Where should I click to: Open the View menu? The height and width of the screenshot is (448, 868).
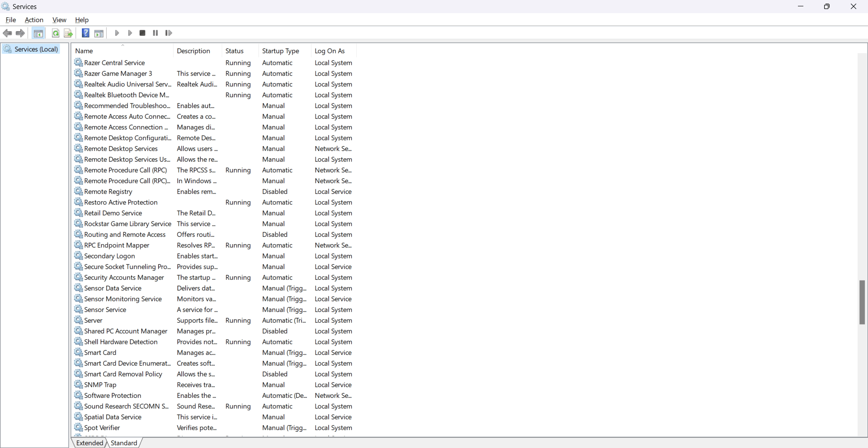click(x=59, y=20)
